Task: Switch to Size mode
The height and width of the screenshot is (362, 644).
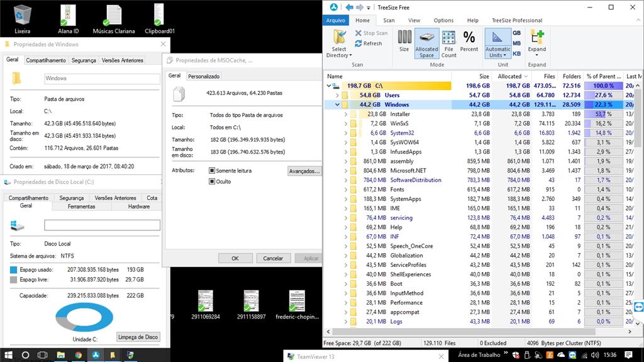Action: 404,41
